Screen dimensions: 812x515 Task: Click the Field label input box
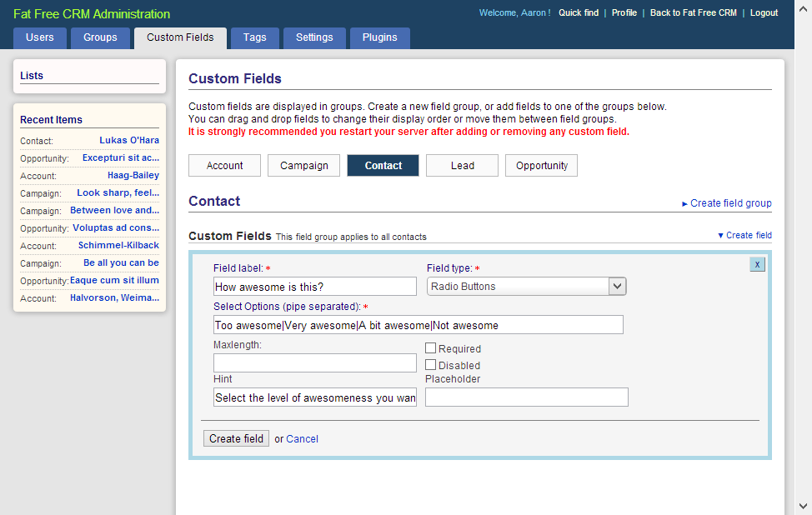click(x=314, y=287)
